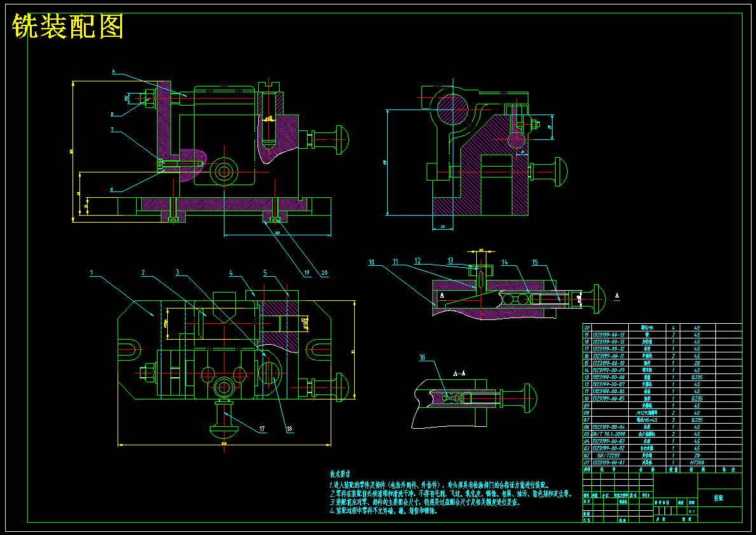Pick balloon number 13 near section view

pos(450,261)
